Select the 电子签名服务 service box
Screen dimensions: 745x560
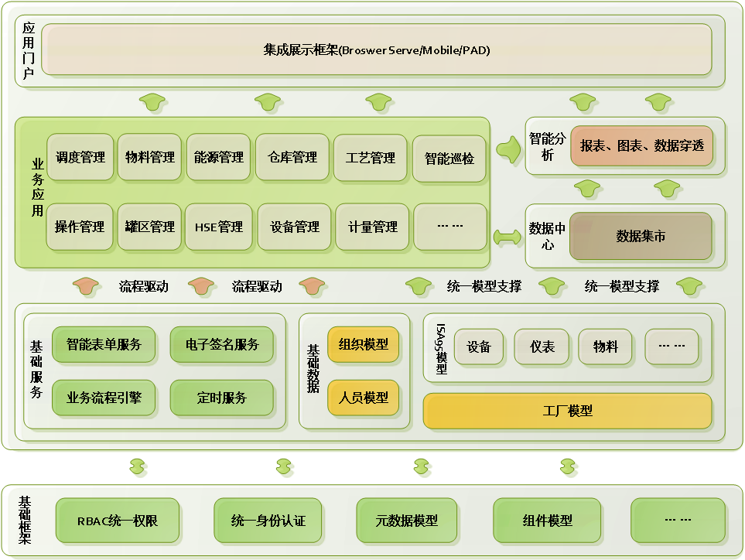pyautogui.click(x=222, y=344)
